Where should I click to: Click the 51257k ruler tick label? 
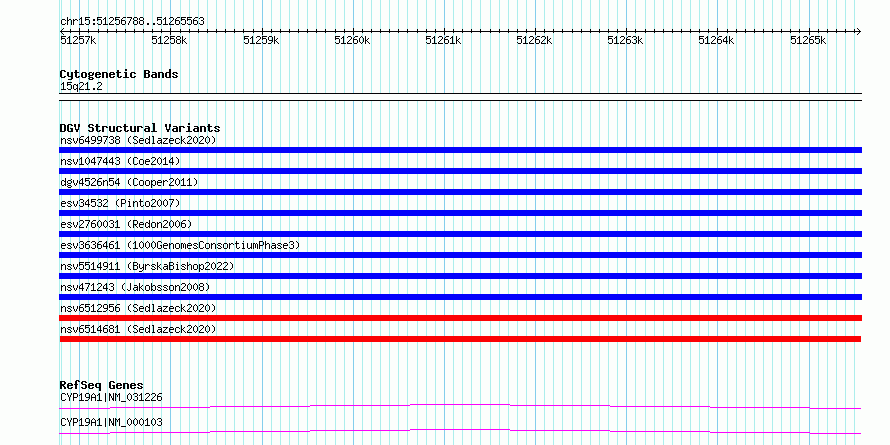78,41
